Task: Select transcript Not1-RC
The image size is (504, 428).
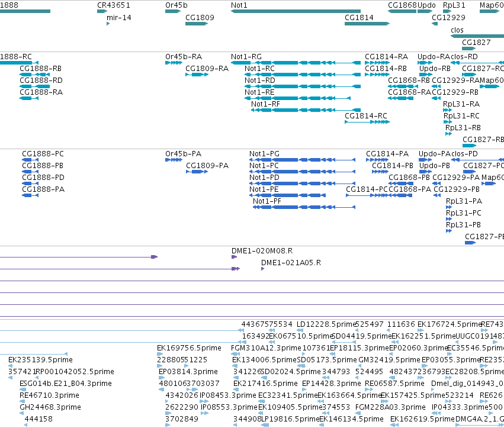Action: click(303, 75)
